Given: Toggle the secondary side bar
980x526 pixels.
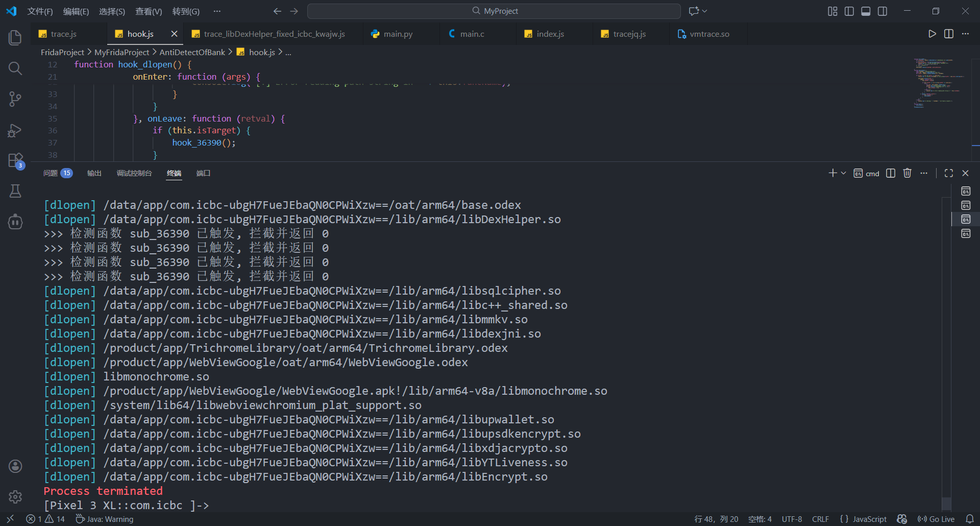Looking at the screenshot, I should (883, 11).
